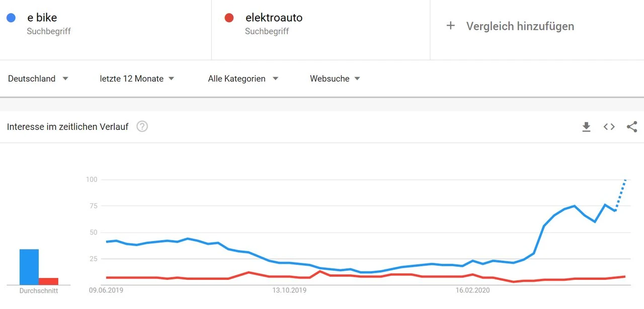The image size is (644, 309).
Task: Click the 16.02.2020 date label on axis
Action: click(472, 290)
